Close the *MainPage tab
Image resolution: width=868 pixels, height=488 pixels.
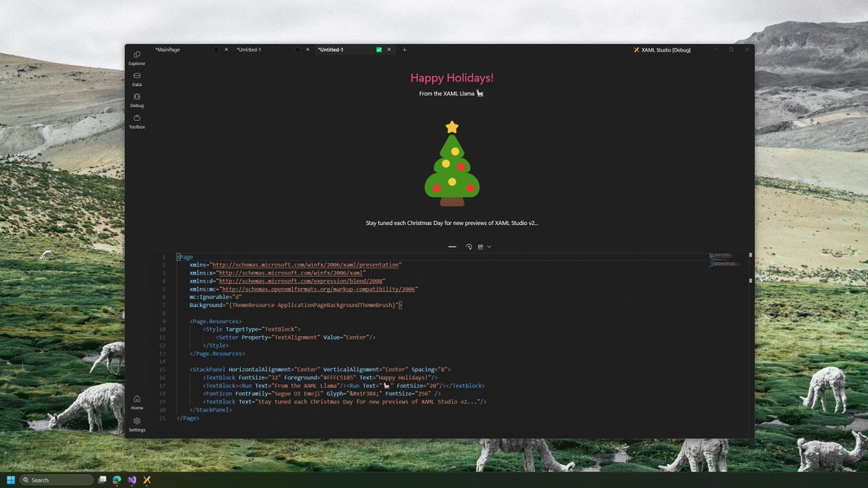pyautogui.click(x=226, y=50)
